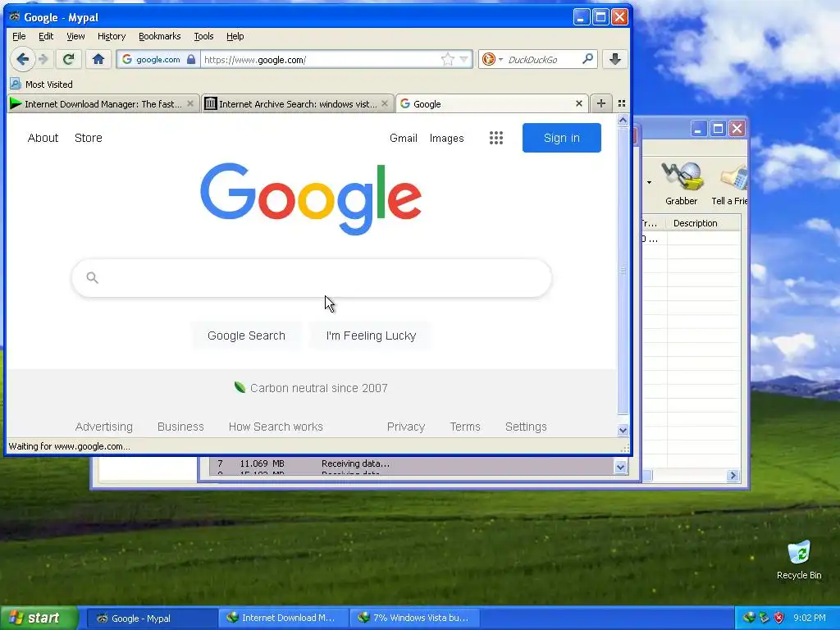This screenshot has width=840, height=630.
Task: Click the magnifier icon in Google search box
Action: 92,277
